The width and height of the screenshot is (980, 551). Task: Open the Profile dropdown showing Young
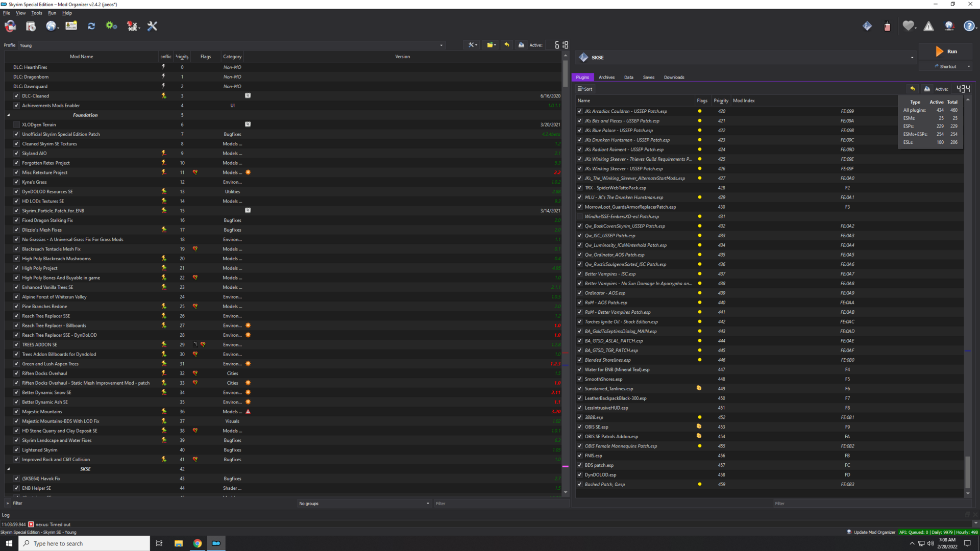click(x=231, y=45)
